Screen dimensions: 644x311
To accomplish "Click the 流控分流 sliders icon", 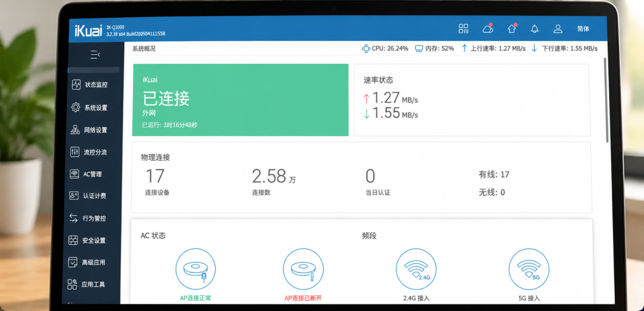I will (75, 152).
